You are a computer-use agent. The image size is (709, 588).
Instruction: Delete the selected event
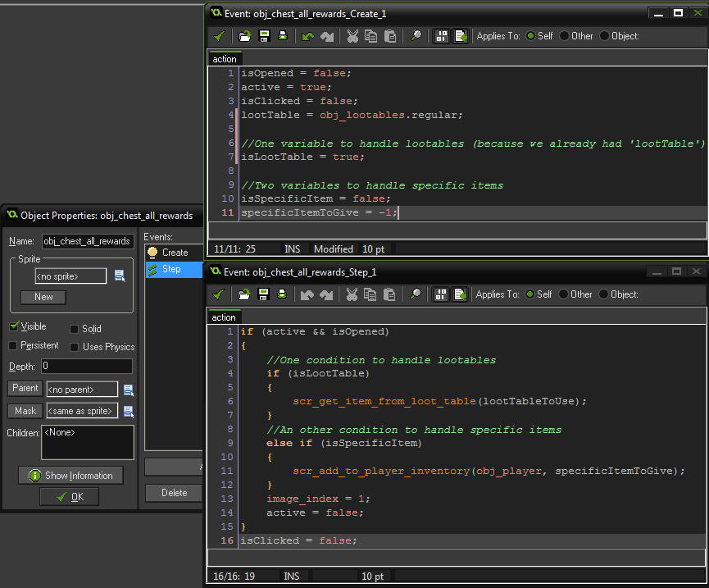click(174, 493)
